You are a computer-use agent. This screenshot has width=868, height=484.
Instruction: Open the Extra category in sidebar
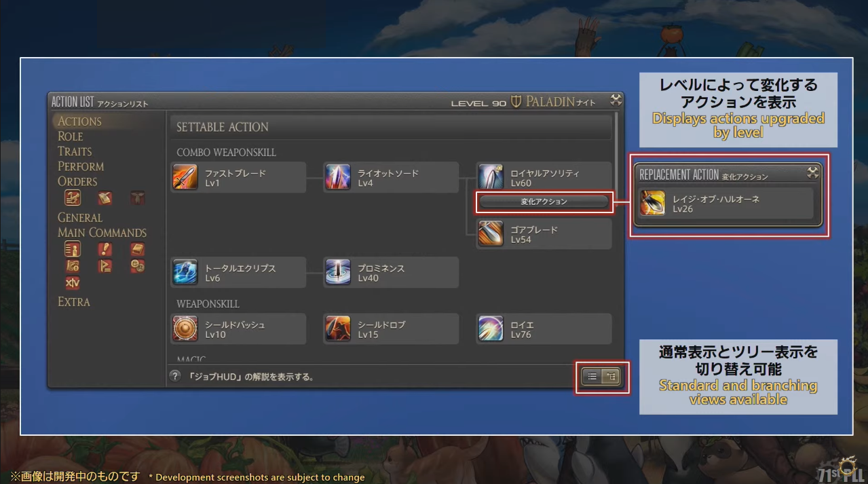[x=74, y=302]
